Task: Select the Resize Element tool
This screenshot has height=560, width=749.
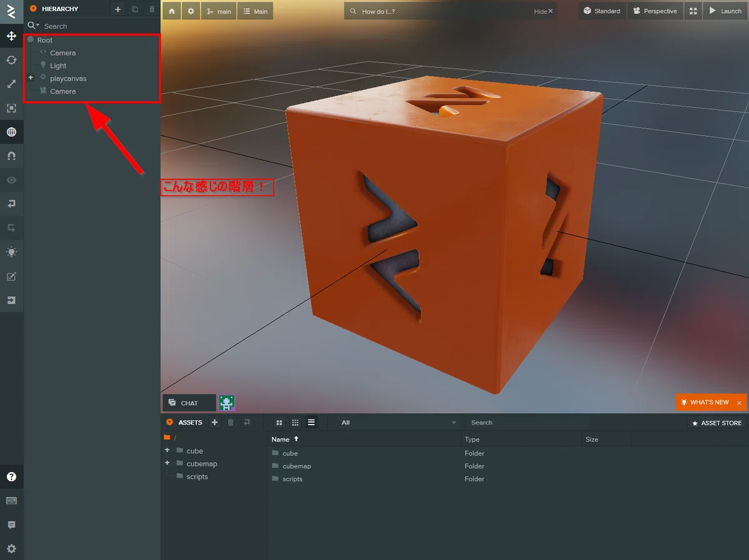Action: click(x=11, y=108)
